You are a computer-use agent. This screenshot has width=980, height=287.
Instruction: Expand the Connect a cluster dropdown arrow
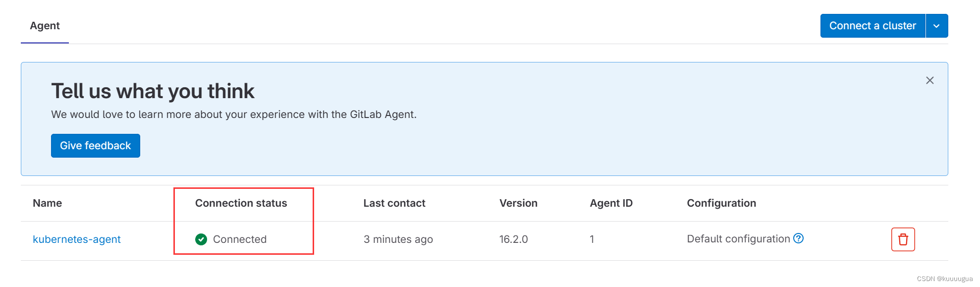tap(936, 26)
